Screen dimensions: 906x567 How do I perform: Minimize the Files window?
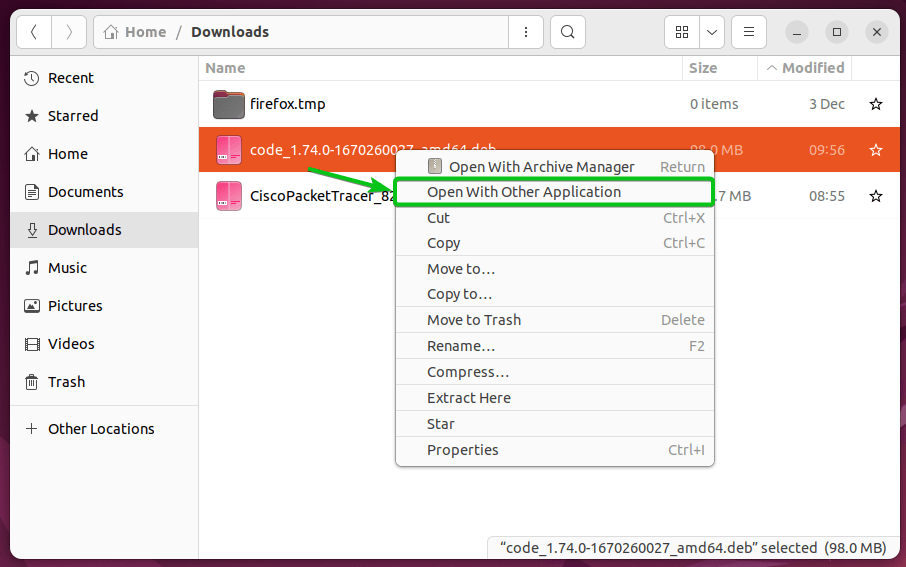pos(797,32)
